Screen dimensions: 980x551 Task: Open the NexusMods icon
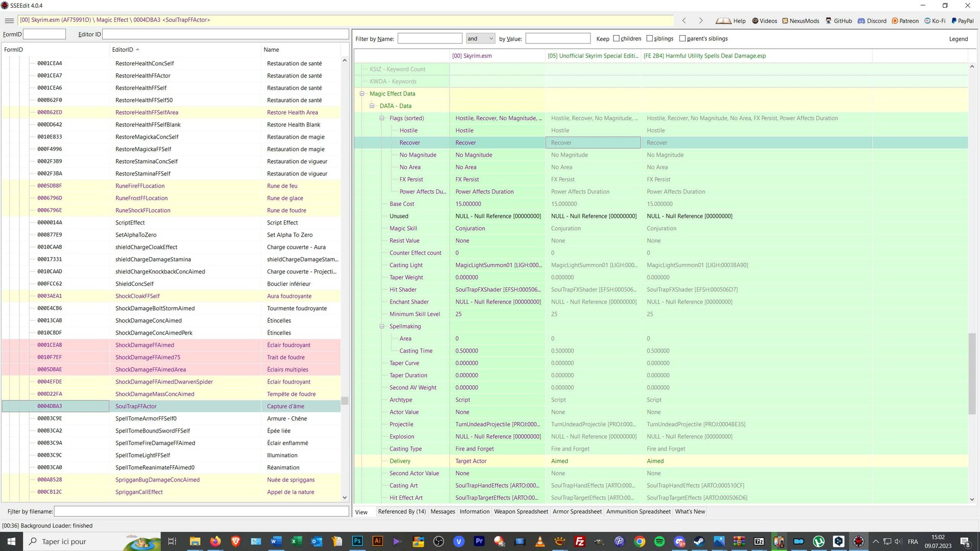coord(785,21)
